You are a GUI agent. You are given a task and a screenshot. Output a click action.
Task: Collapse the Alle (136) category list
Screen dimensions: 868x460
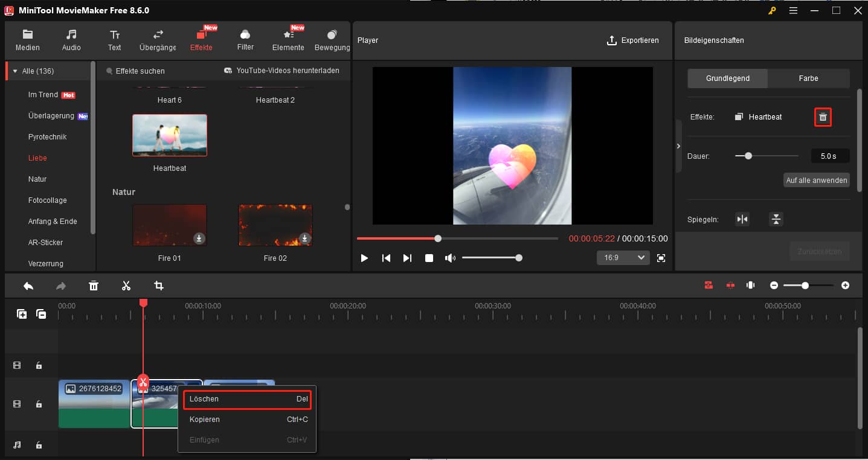(x=16, y=71)
